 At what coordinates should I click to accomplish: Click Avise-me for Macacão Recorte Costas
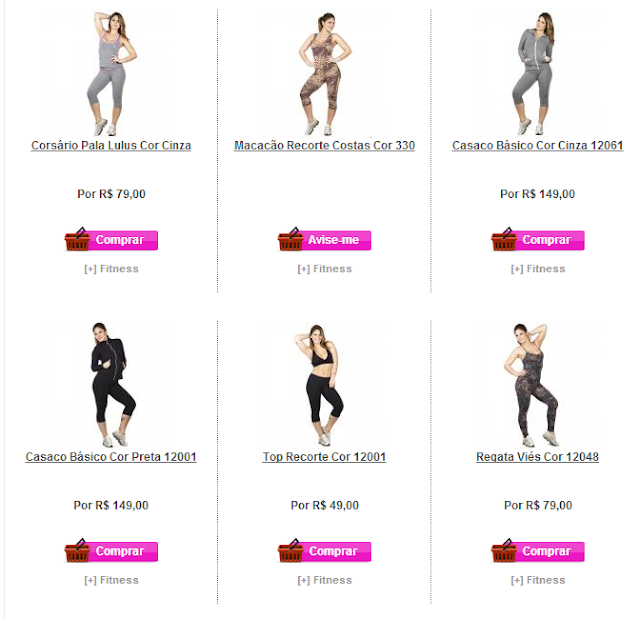click(x=324, y=240)
